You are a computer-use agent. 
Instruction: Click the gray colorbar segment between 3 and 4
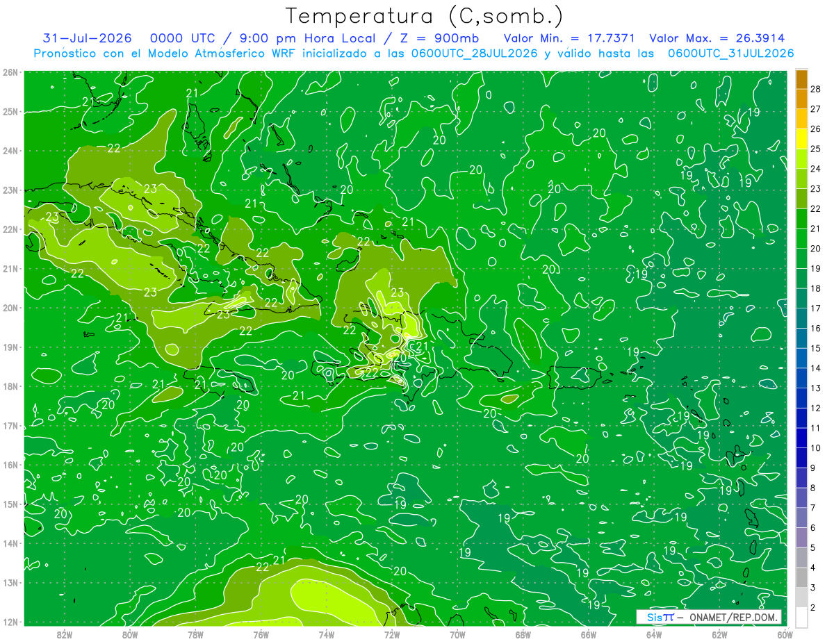tap(801, 577)
